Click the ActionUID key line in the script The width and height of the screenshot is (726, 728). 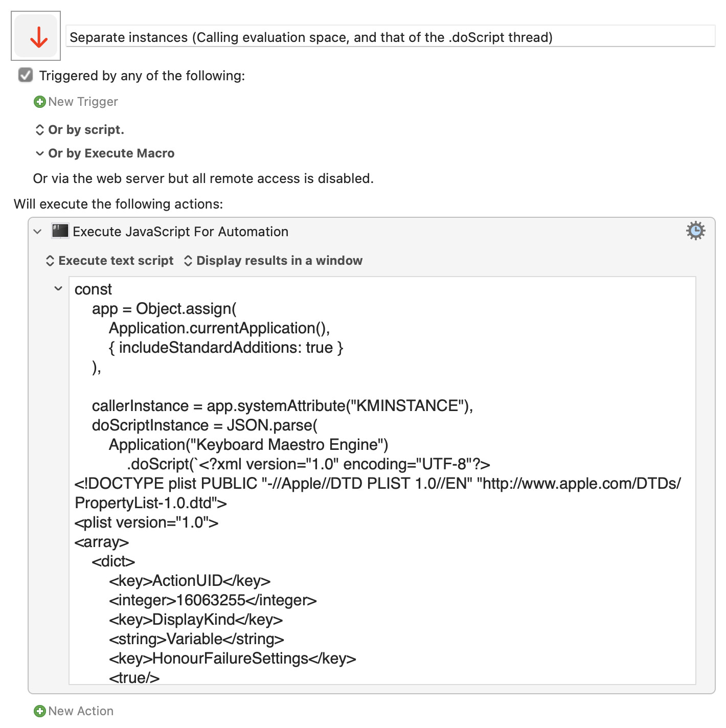coord(190,581)
